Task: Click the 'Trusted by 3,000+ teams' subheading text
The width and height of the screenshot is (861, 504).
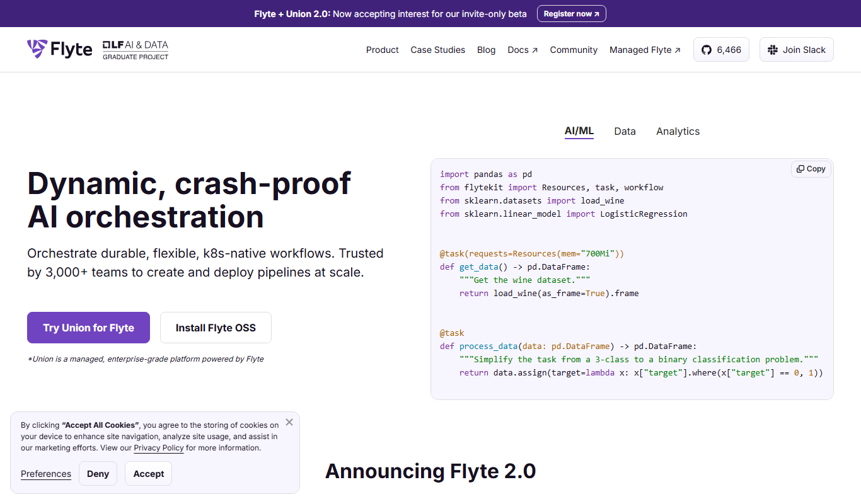Action: (205, 263)
